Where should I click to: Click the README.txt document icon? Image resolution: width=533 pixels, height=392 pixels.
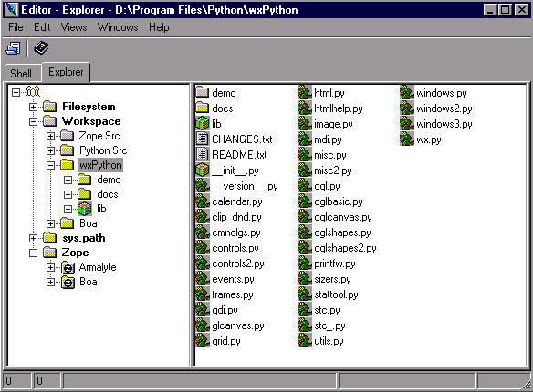[x=203, y=154]
